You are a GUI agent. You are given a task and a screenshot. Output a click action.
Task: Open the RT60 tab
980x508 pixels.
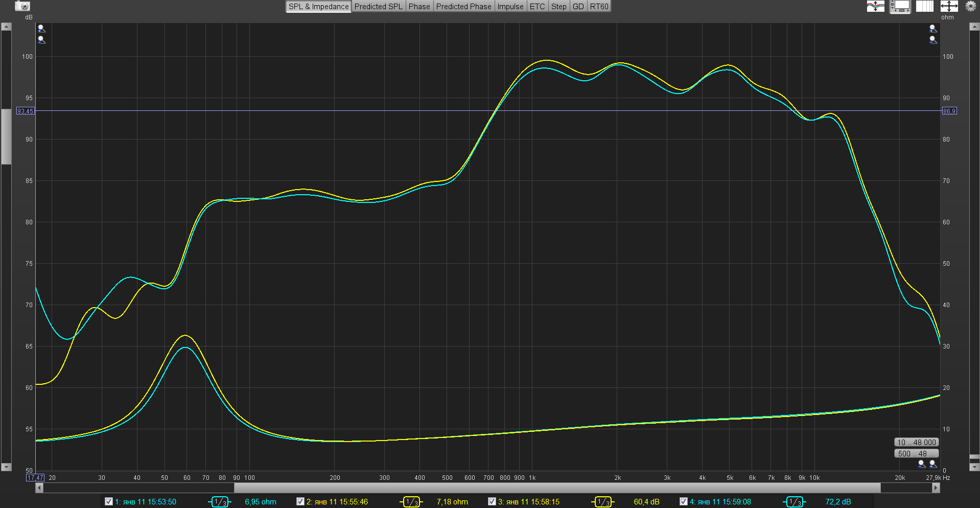[x=599, y=7]
